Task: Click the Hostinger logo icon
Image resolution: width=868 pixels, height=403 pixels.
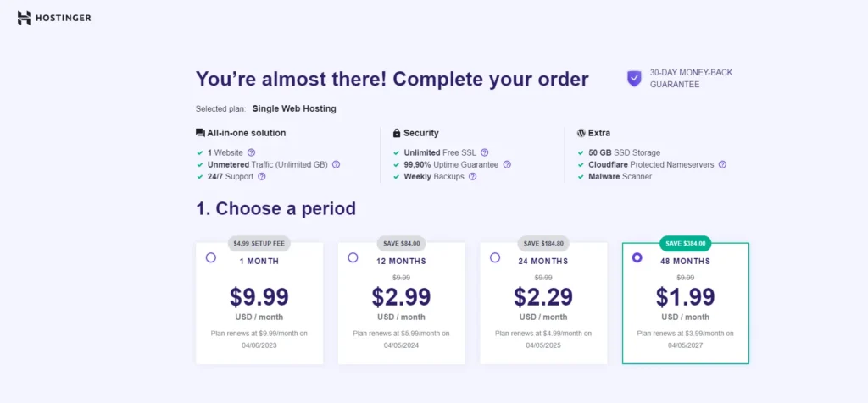Action: [24, 18]
